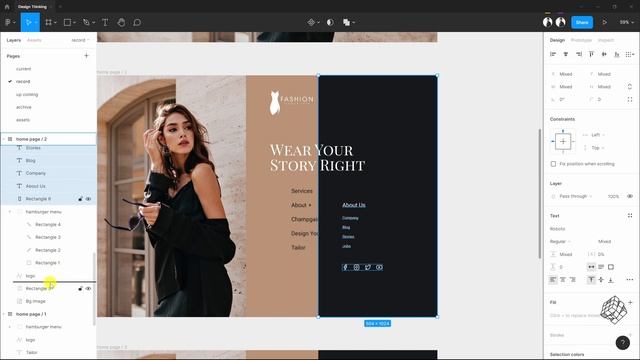640x360 pixels.
Task: Select the Frame tool
Action: point(49,22)
